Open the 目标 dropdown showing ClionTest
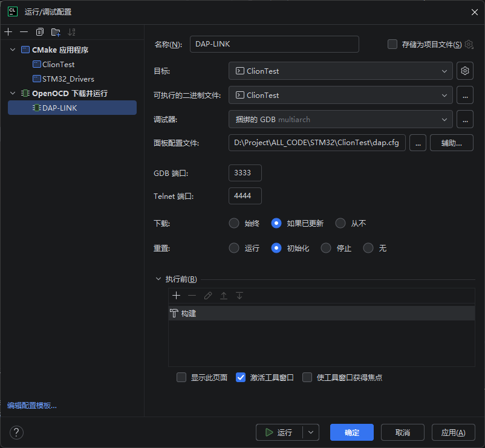 pos(340,71)
